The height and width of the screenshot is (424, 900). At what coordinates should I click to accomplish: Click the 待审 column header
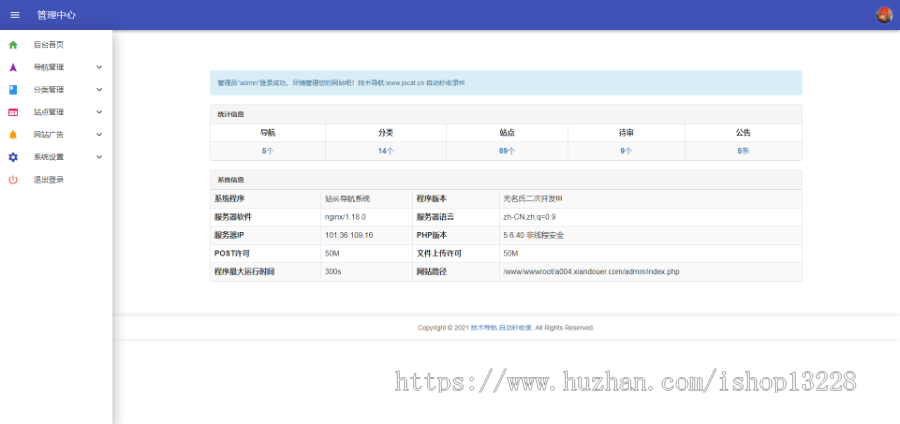(626, 133)
